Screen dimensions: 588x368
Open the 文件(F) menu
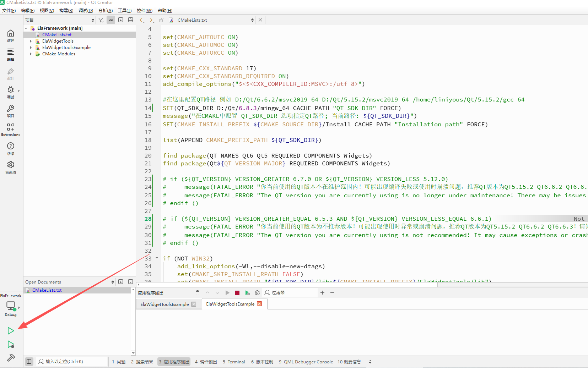pyautogui.click(x=9, y=11)
